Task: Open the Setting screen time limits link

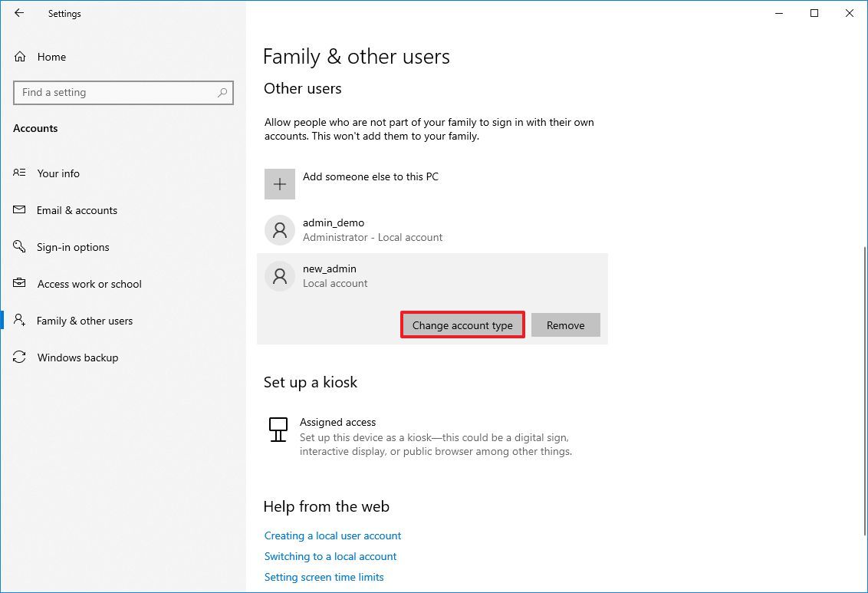Action: click(x=324, y=577)
